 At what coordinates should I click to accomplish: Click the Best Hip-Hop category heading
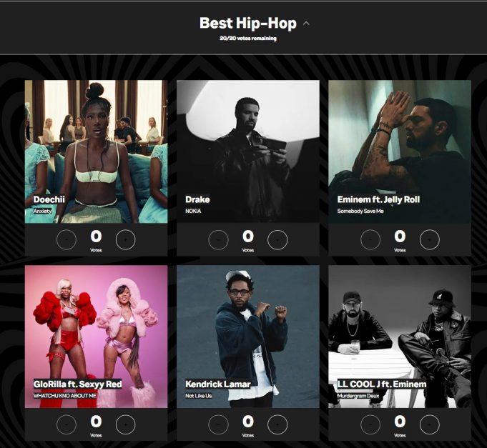tap(248, 24)
